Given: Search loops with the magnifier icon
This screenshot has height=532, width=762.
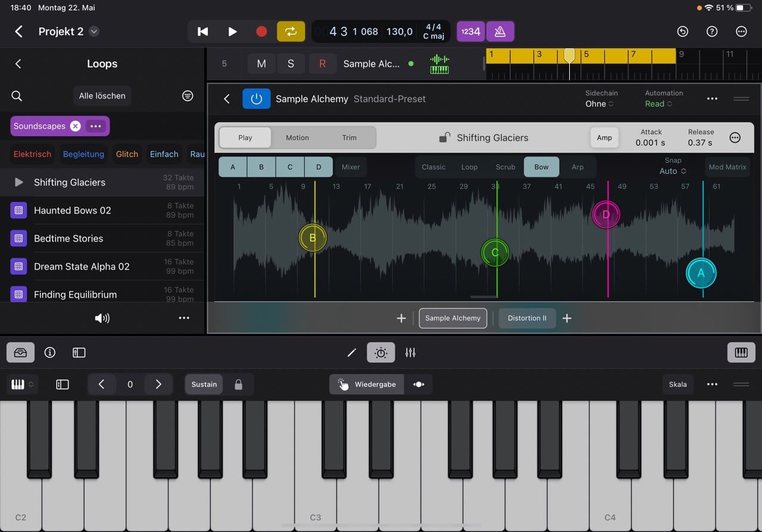Looking at the screenshot, I should click(x=17, y=96).
